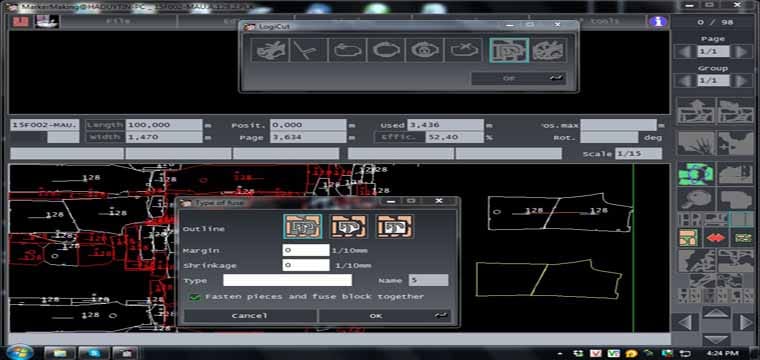The height and width of the screenshot is (360, 760).
Task: Click the red double-arrow flip icon
Action: point(715,238)
